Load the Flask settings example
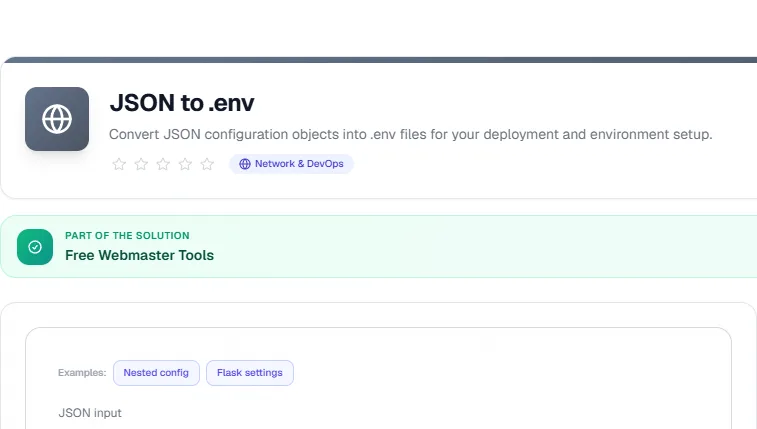The height and width of the screenshot is (429, 757). 250,373
